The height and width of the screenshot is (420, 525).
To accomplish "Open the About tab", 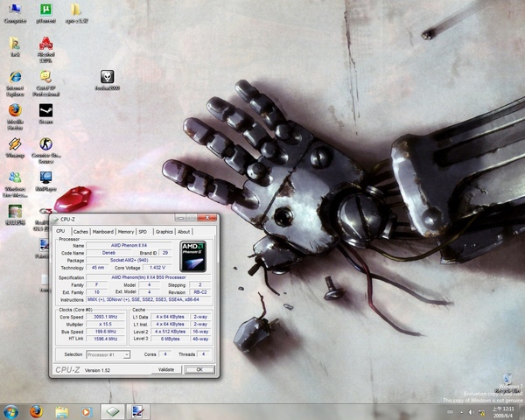I will click(x=184, y=231).
